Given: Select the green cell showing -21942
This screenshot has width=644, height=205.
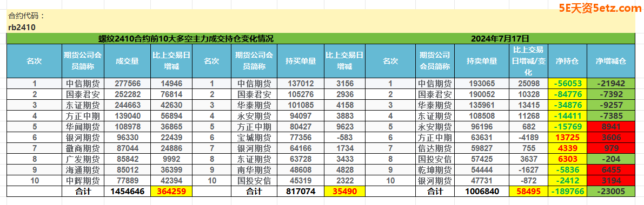Looking at the screenshot, I should 610,84.
